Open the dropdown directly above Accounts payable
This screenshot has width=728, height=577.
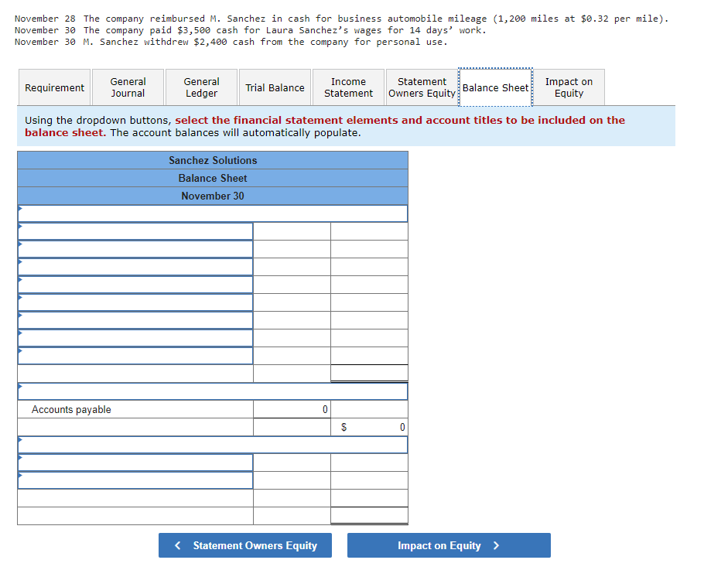coord(213,391)
